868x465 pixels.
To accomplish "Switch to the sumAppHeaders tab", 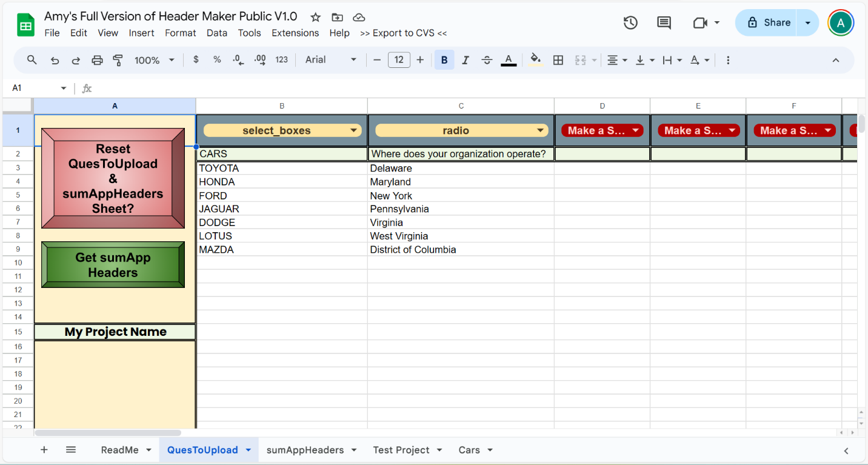I will pyautogui.click(x=311, y=450).
